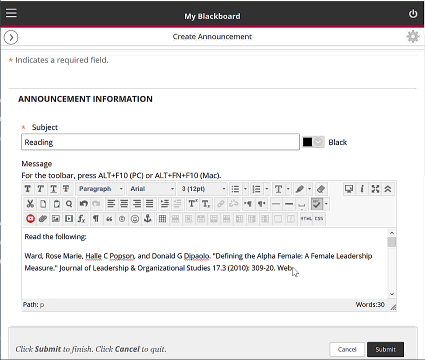Open numbered list style dropdown arrow
Screen dimensions: 425x360
[267, 189]
